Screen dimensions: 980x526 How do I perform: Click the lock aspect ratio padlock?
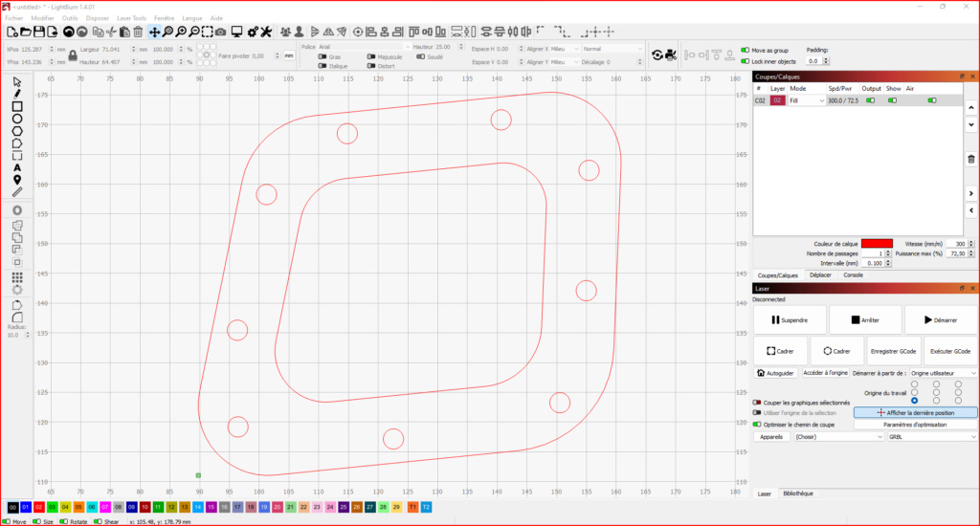(x=73, y=55)
